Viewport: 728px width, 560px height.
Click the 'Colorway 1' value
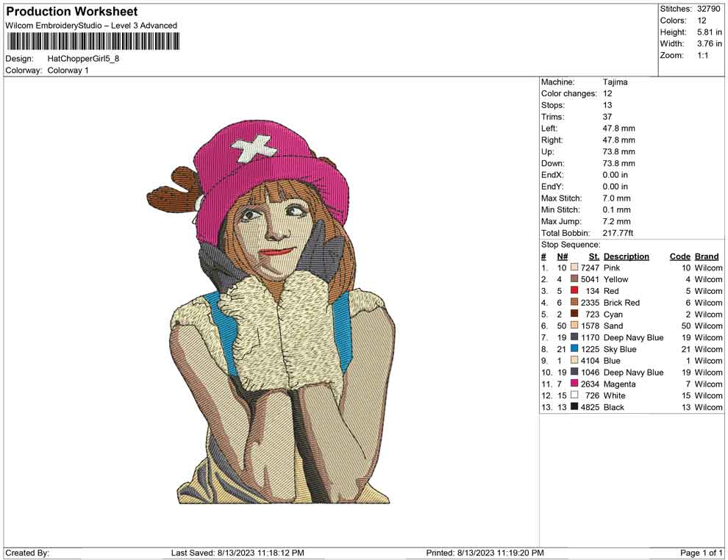point(68,71)
